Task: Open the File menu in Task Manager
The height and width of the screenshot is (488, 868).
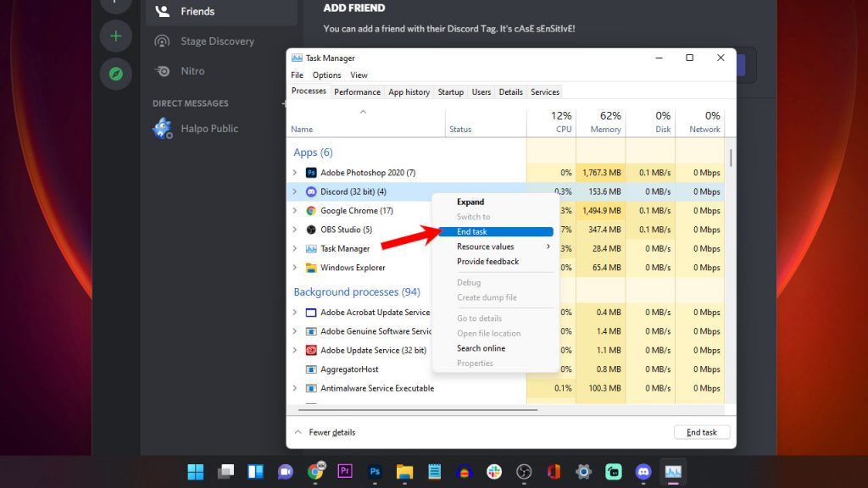Action: 298,75
